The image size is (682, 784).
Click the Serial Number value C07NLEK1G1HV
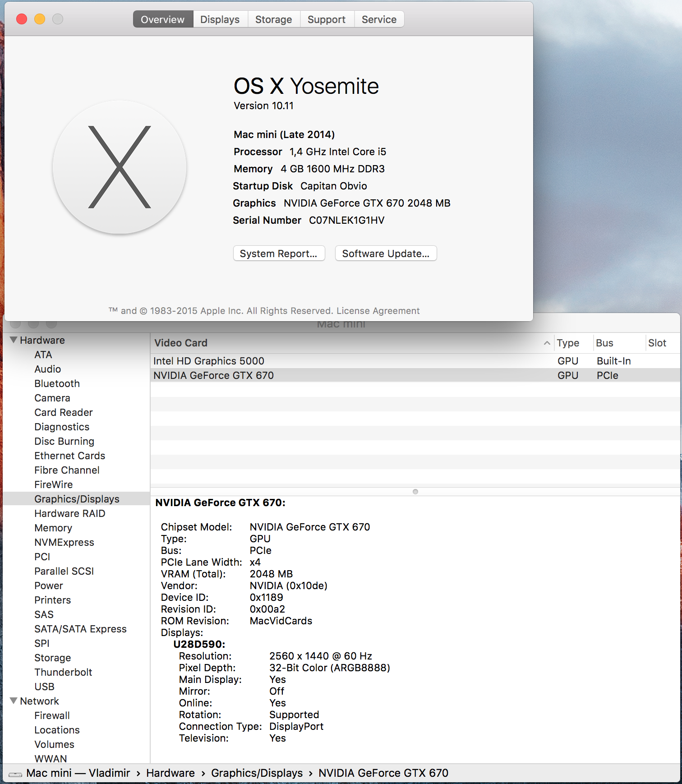point(347,220)
